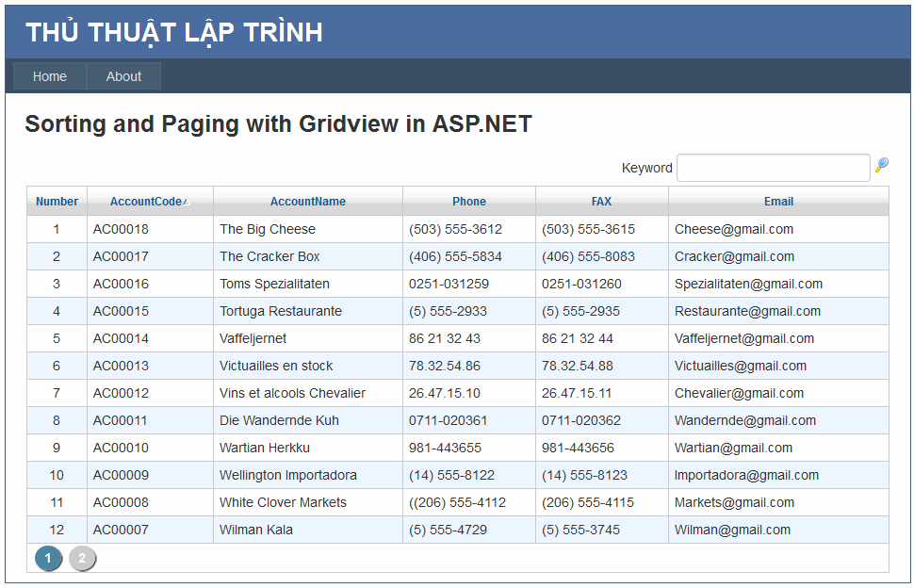Click Wellington Importadora account name
The image size is (914, 588).
point(288,476)
